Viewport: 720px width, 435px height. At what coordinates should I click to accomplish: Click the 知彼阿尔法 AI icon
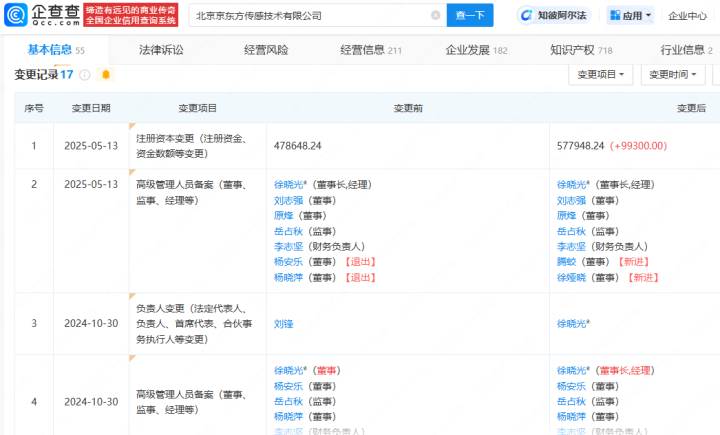pyautogui.click(x=526, y=15)
